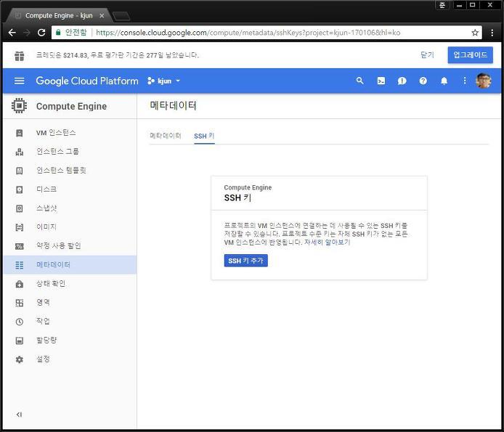
Task: Click the 인스턴스 템플릿 sidebar icon
Action: coord(20,171)
